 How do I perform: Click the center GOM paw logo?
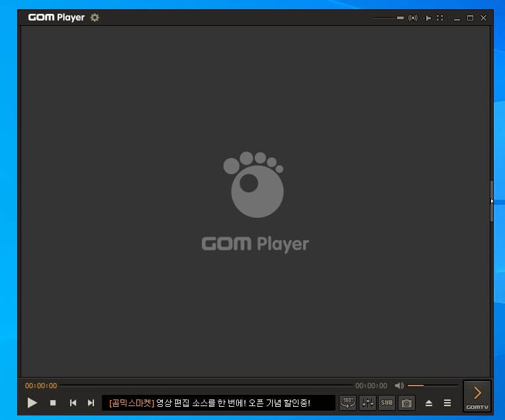(x=253, y=185)
